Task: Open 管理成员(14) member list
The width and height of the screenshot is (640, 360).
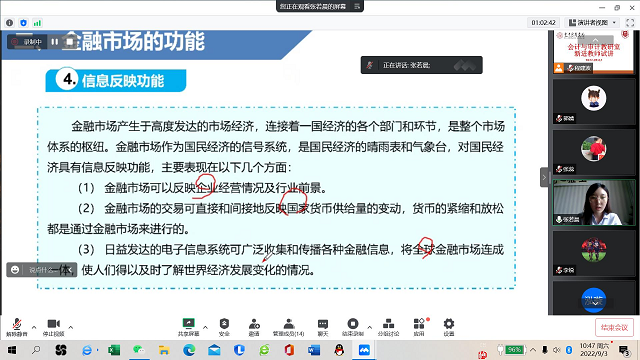Action: [289, 327]
